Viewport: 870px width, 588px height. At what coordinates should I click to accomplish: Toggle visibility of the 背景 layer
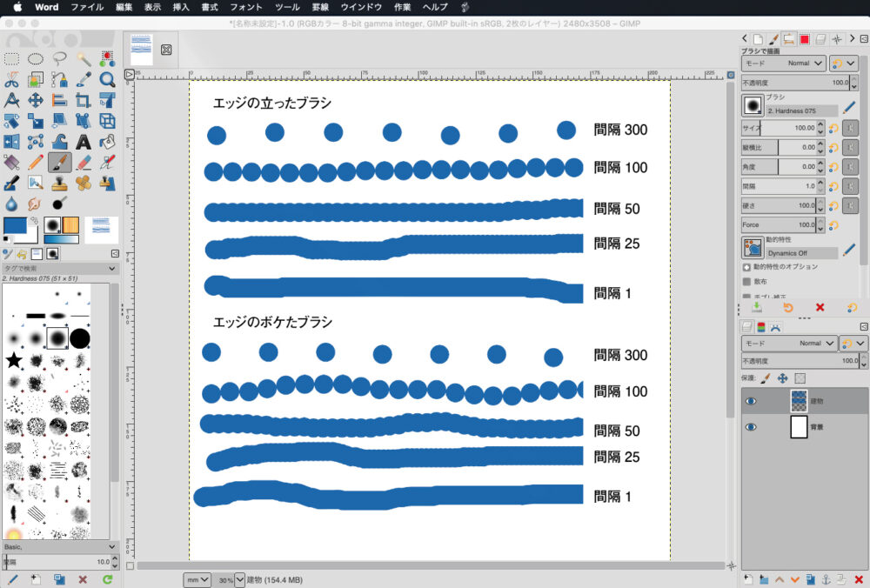(752, 427)
